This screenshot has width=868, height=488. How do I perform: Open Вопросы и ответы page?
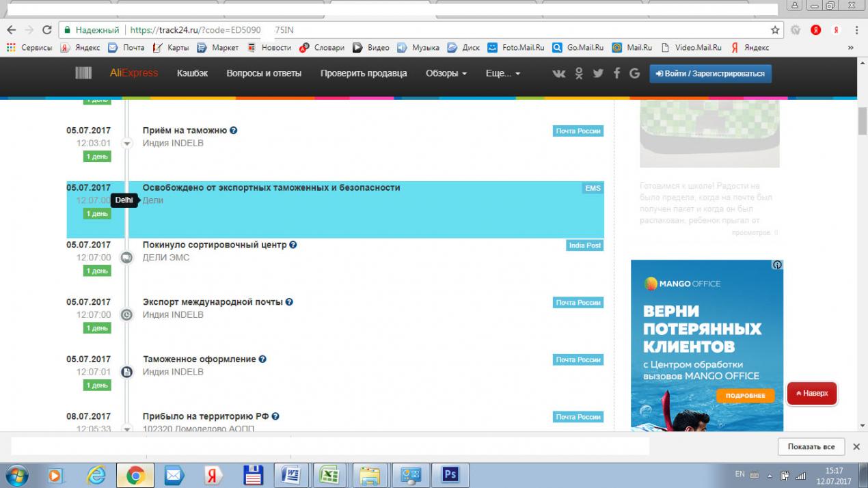pos(264,73)
